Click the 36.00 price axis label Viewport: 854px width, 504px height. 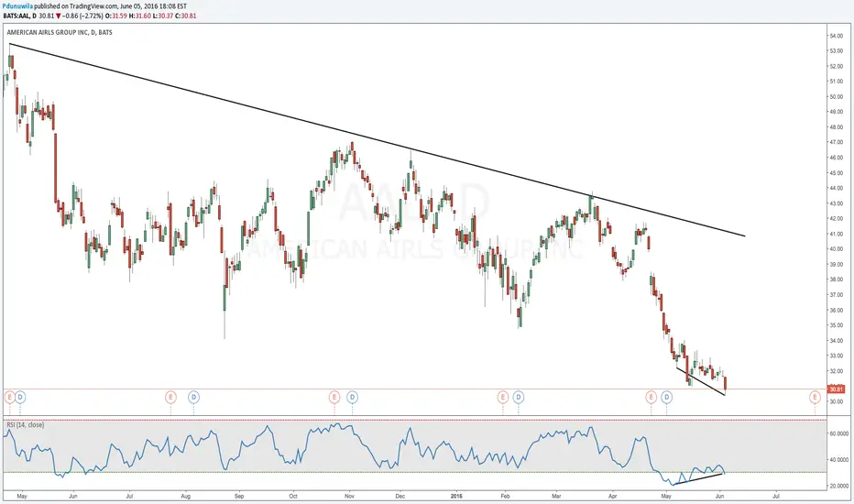(836, 310)
